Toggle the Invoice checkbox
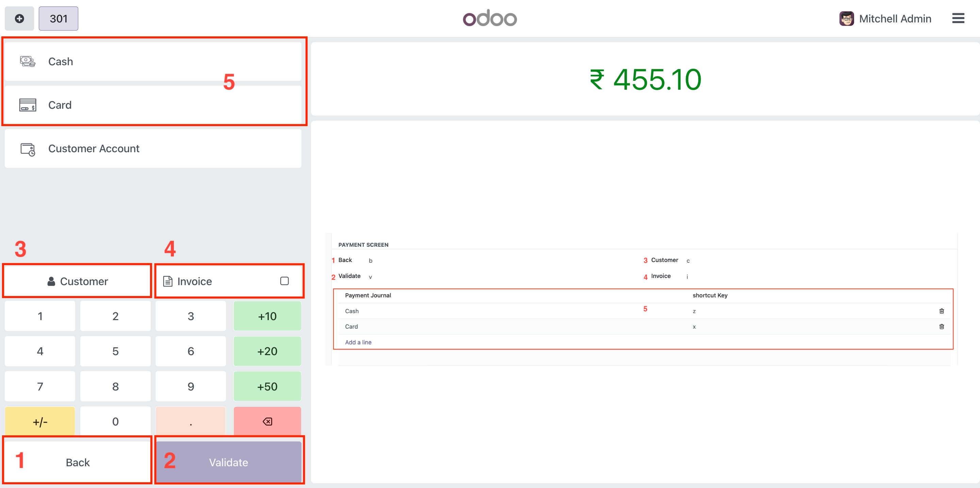This screenshot has width=980, height=488. (x=284, y=281)
